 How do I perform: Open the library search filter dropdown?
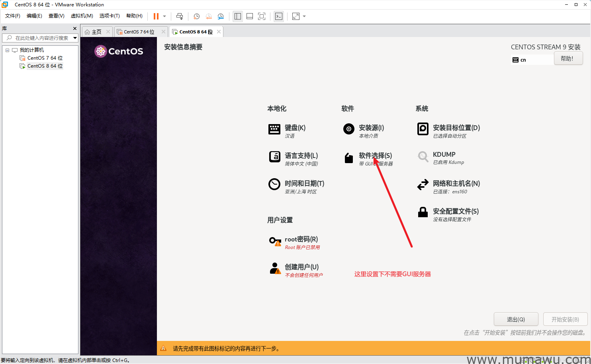tap(75, 38)
